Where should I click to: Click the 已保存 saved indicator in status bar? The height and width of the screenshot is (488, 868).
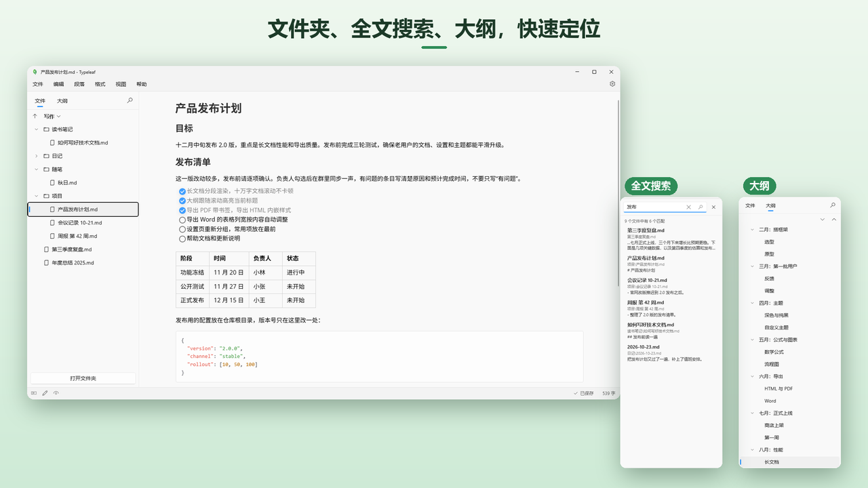[583, 393]
